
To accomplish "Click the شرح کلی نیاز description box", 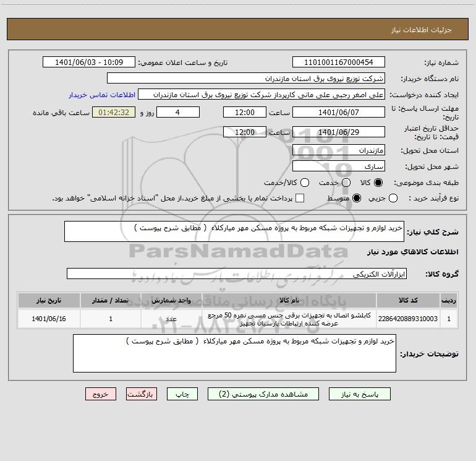I will (x=234, y=231).
